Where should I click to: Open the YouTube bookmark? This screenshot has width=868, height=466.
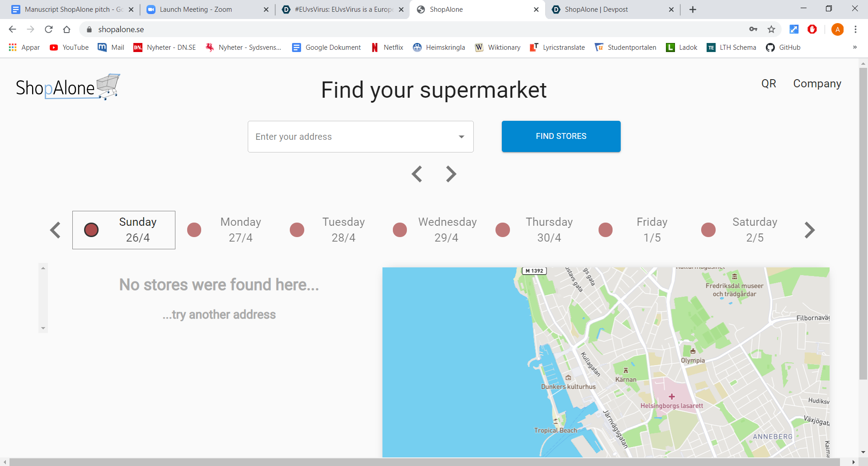69,48
